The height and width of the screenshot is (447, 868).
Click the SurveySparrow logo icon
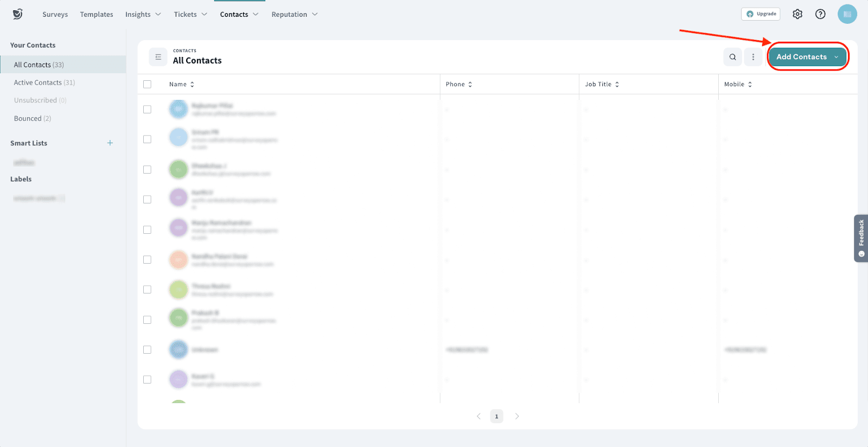18,14
